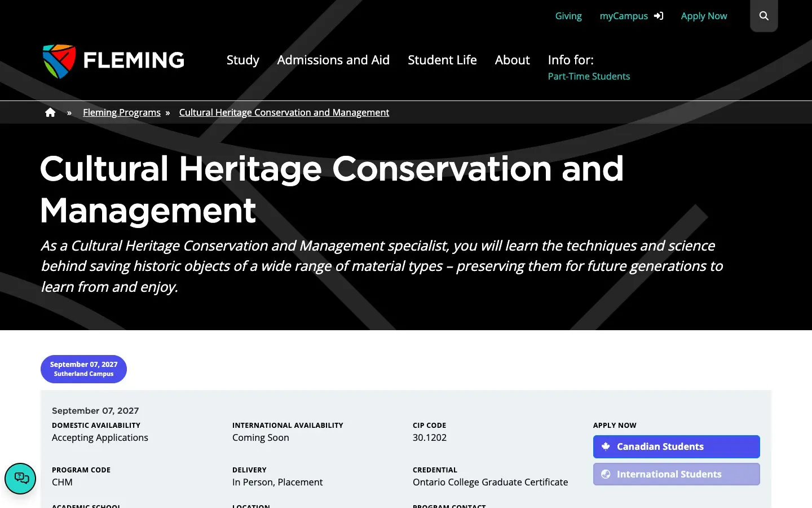Click the Fleming shield logo
The width and height of the screenshot is (812, 508).
tap(59, 61)
